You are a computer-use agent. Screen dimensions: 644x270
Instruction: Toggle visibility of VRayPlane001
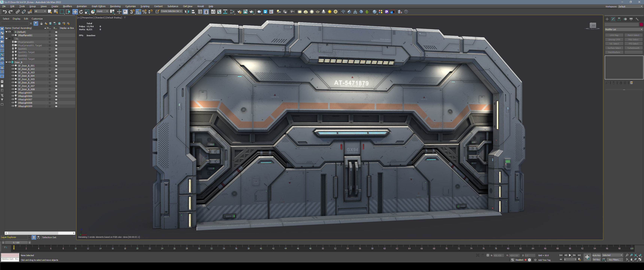13,35
